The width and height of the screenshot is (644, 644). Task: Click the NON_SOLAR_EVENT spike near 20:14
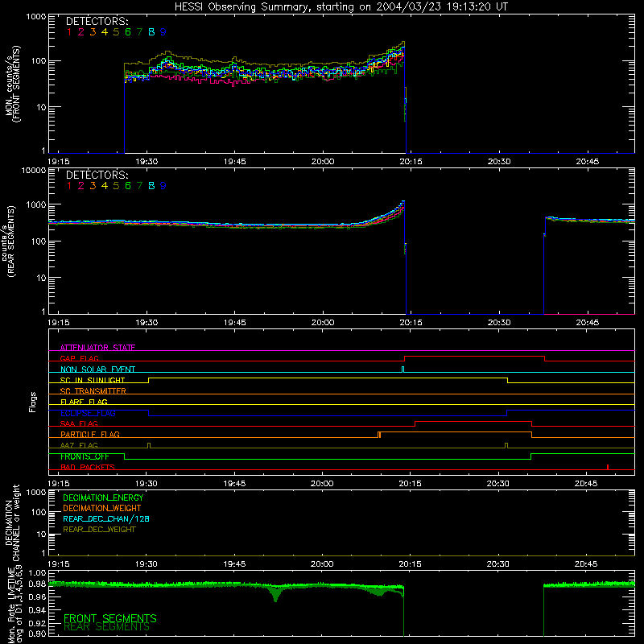[402, 369]
